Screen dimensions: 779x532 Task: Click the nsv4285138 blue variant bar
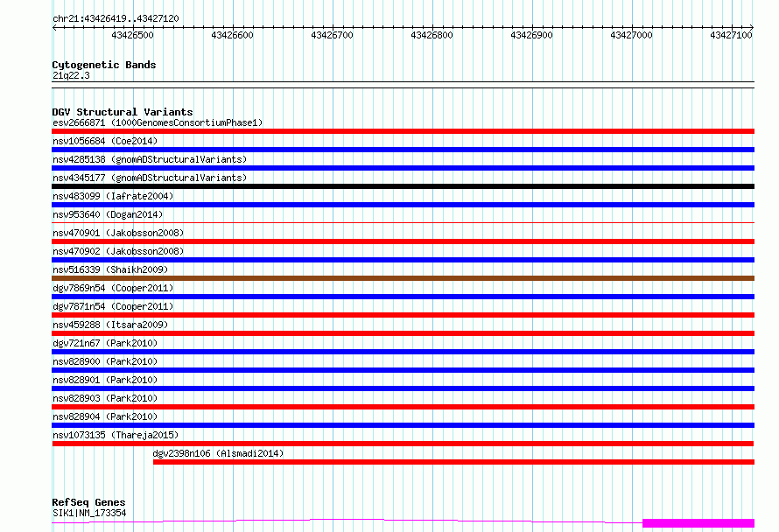403,168
